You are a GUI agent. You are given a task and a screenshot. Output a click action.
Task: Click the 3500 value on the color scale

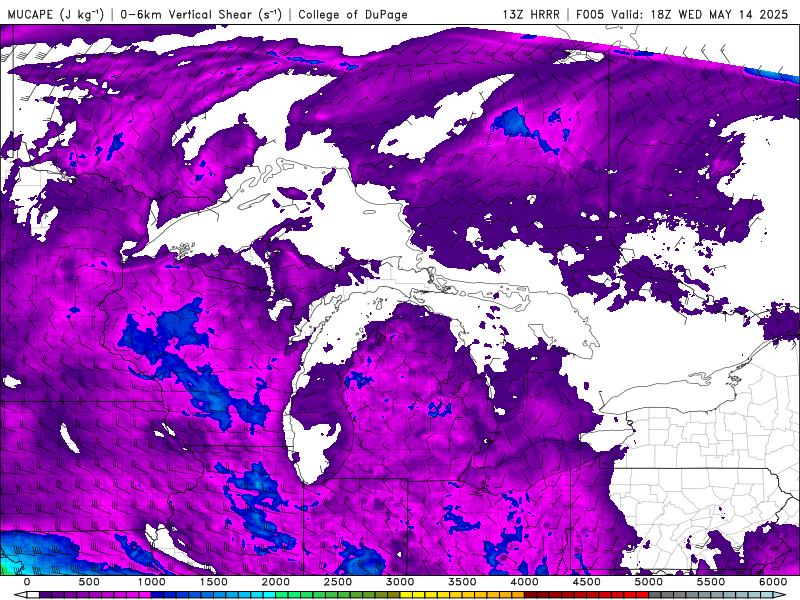tap(463, 582)
